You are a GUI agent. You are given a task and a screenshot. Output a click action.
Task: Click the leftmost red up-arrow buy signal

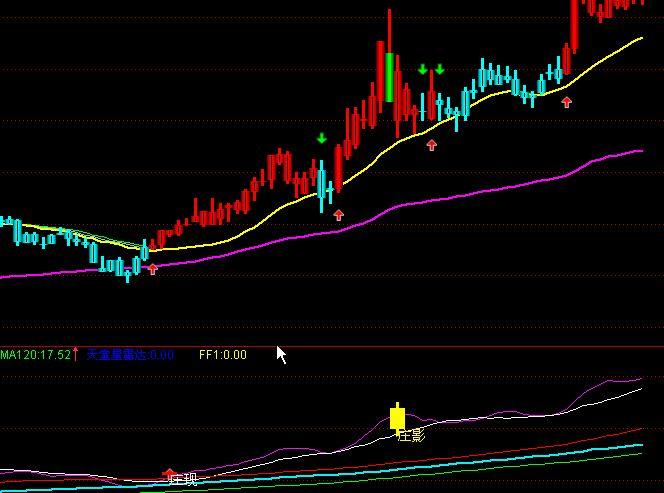click(153, 268)
